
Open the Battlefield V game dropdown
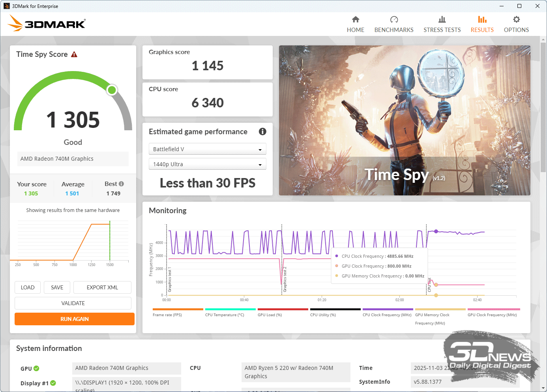(x=207, y=149)
